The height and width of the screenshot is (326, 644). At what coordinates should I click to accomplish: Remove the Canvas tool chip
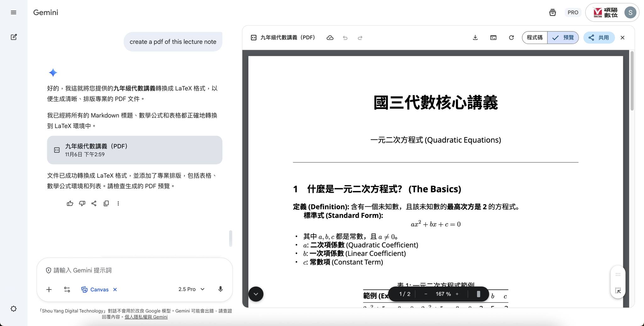(x=115, y=290)
